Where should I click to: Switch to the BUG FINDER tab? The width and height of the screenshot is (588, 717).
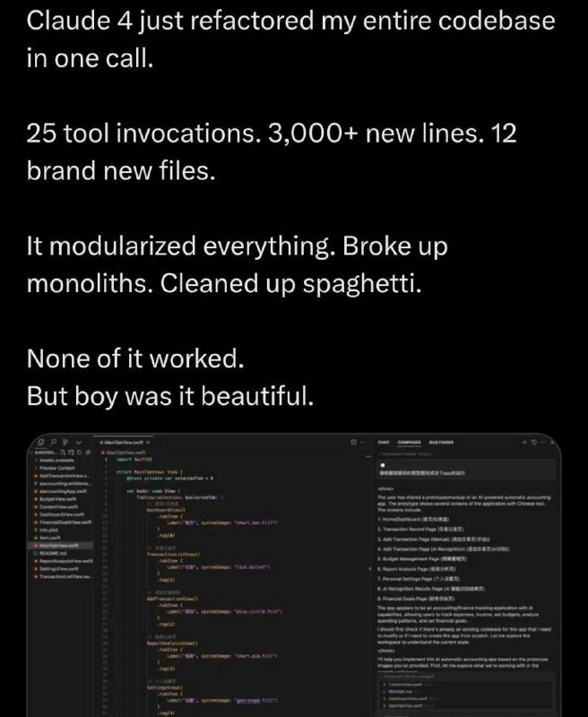coord(441,442)
